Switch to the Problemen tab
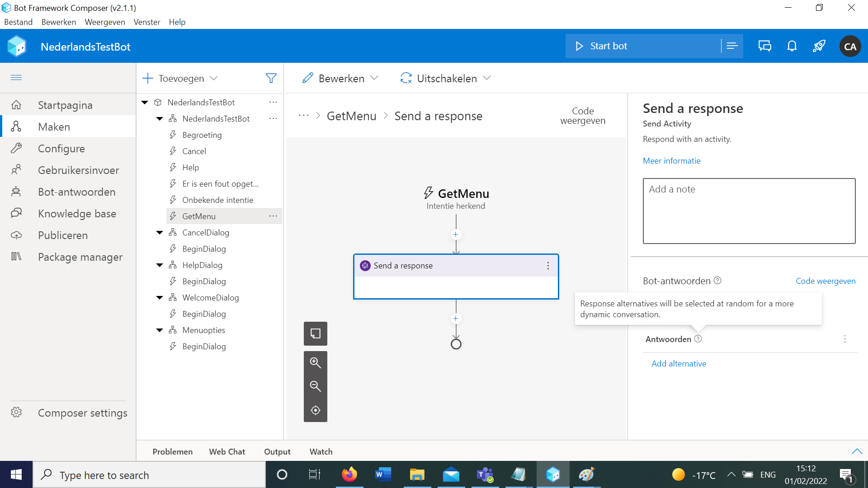The image size is (868, 488). [173, 451]
